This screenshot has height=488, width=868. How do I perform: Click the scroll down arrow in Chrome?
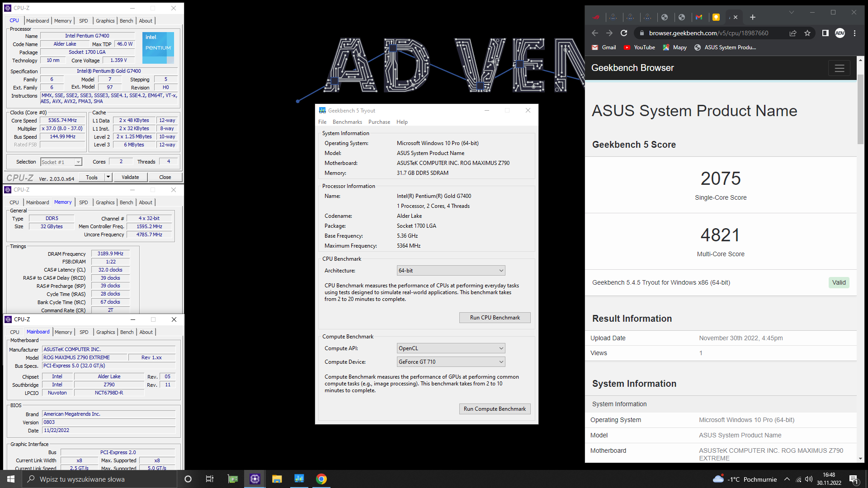[x=860, y=459]
